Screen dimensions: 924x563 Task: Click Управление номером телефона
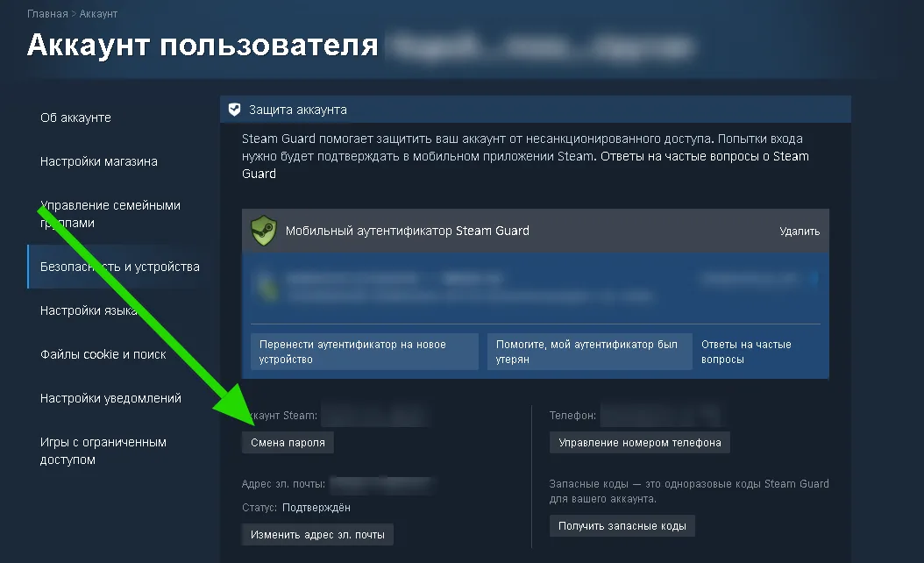click(639, 443)
